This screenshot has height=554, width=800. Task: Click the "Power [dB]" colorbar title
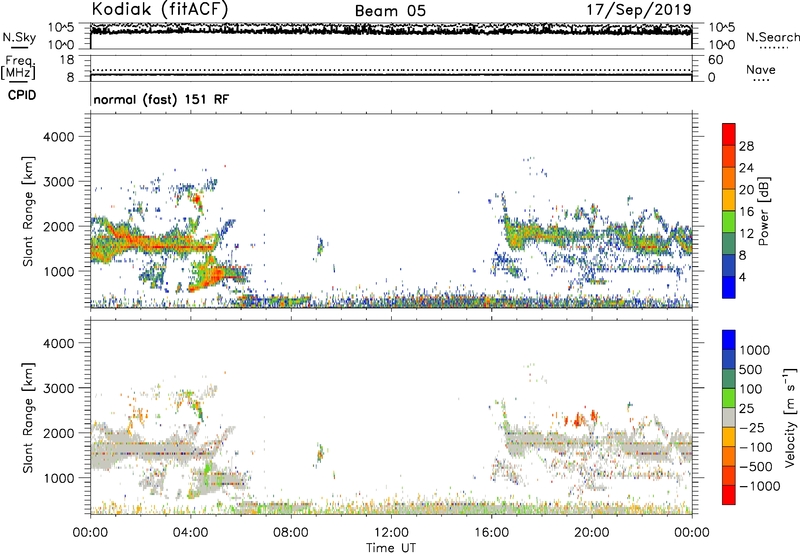pyautogui.click(x=763, y=211)
